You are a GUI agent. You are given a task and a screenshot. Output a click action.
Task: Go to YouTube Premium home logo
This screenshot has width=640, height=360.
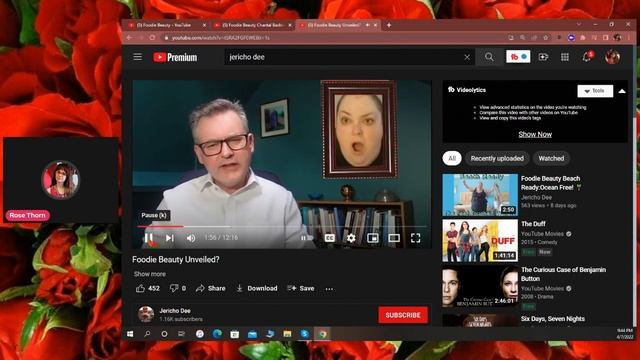click(x=175, y=57)
